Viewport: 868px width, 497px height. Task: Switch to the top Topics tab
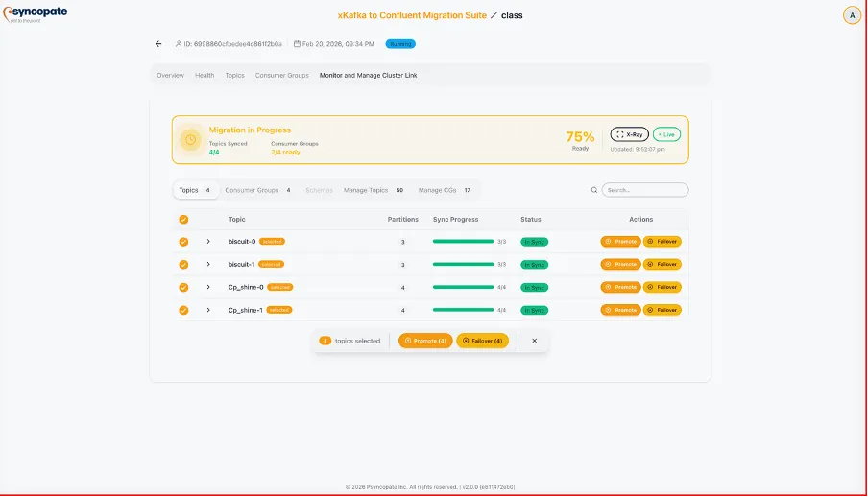[234, 75]
